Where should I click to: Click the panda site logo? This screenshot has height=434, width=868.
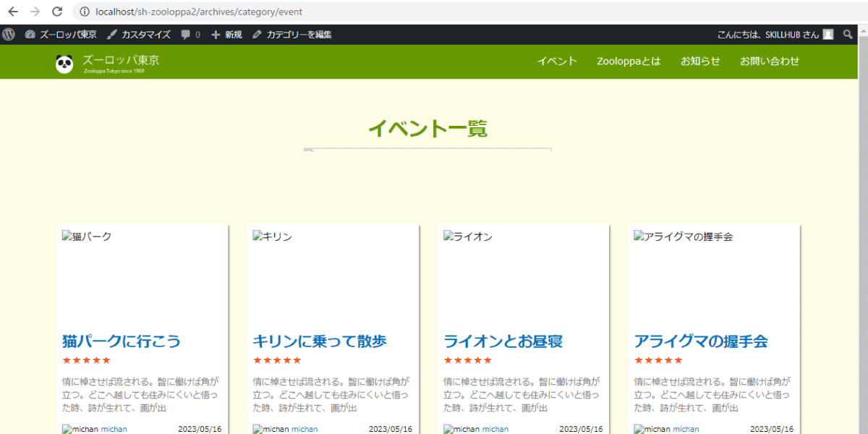coord(64,64)
